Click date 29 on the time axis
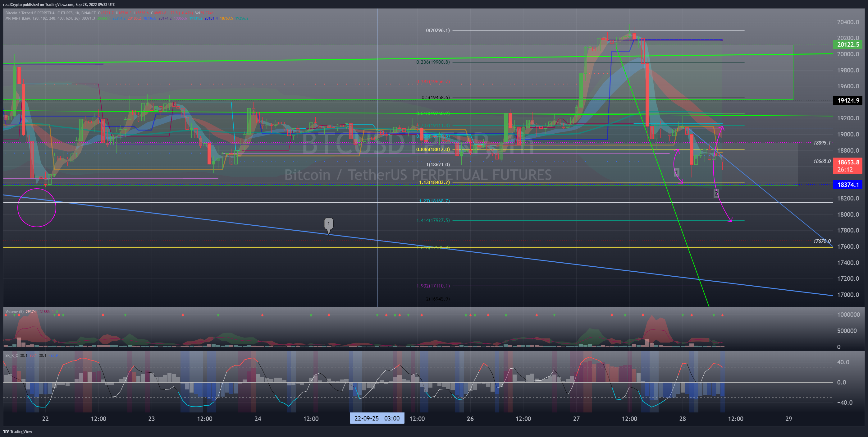This screenshot has width=868, height=437. point(789,419)
